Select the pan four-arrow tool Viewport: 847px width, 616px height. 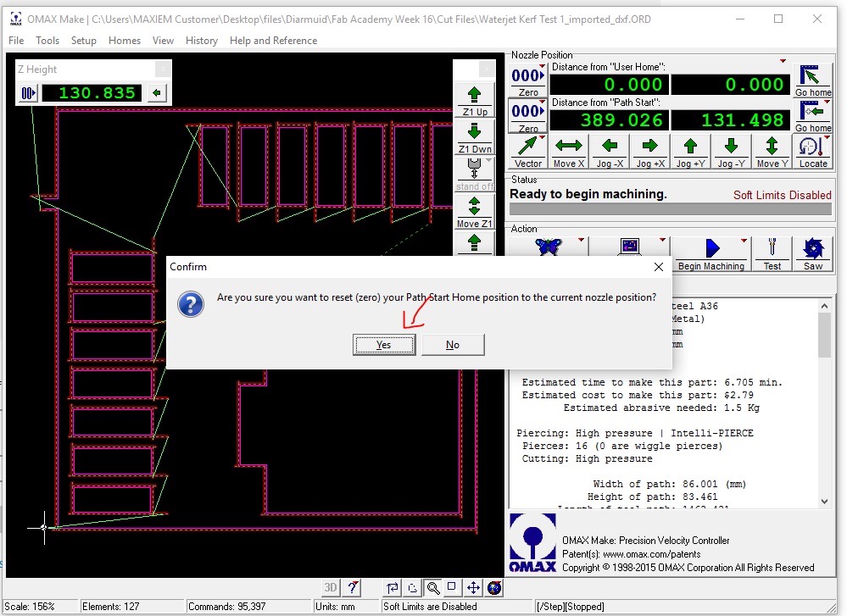(473, 587)
